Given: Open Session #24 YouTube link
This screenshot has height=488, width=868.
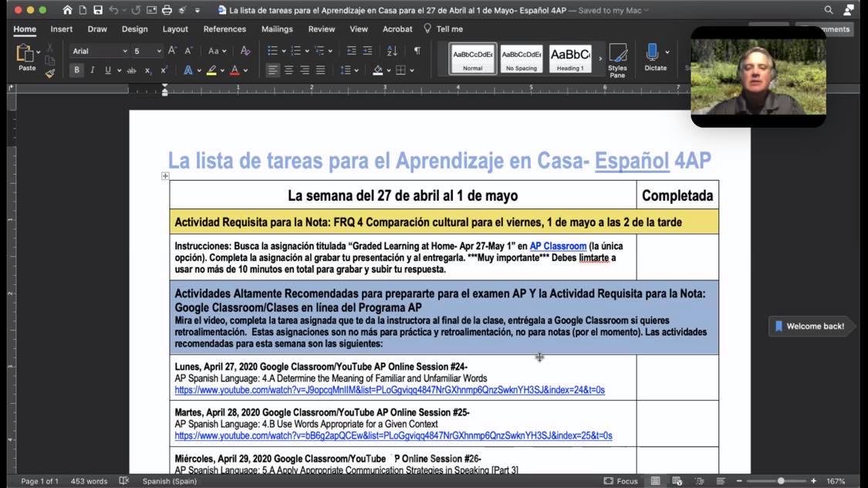Looking at the screenshot, I should coord(389,391).
